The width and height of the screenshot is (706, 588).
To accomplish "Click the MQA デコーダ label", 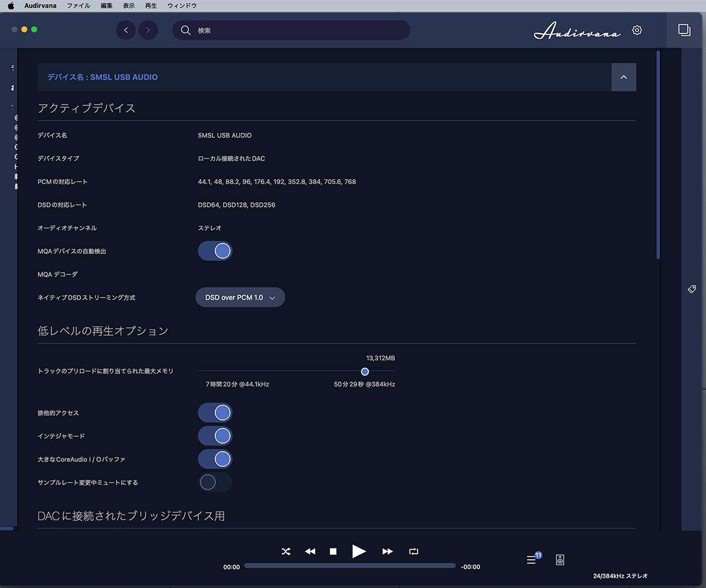I will point(58,274).
